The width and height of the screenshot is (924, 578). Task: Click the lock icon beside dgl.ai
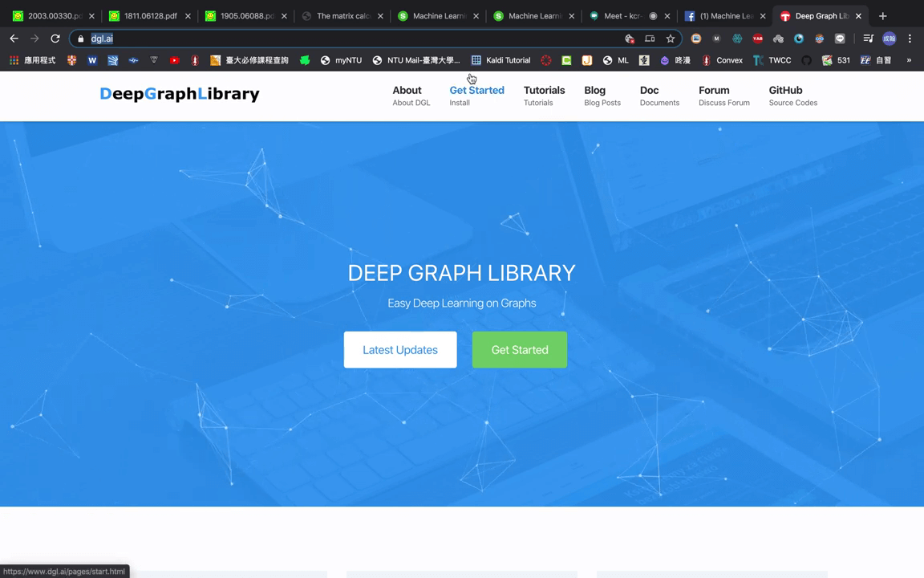81,39
